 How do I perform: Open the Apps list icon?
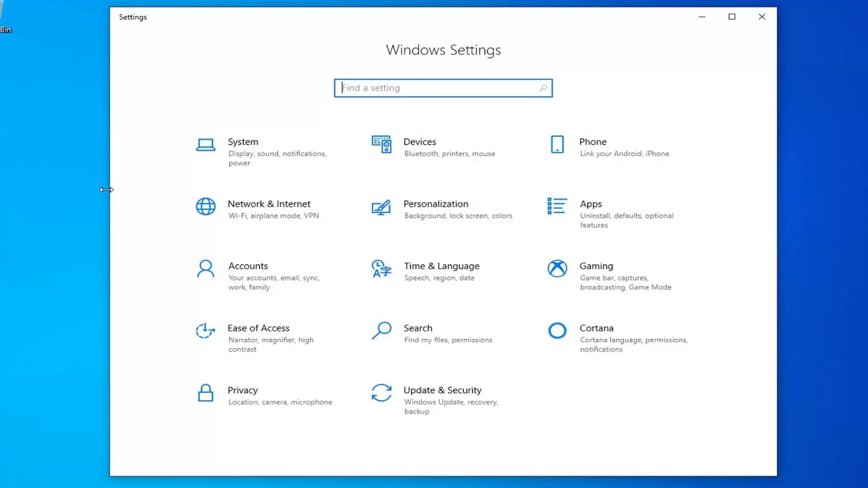tap(557, 206)
